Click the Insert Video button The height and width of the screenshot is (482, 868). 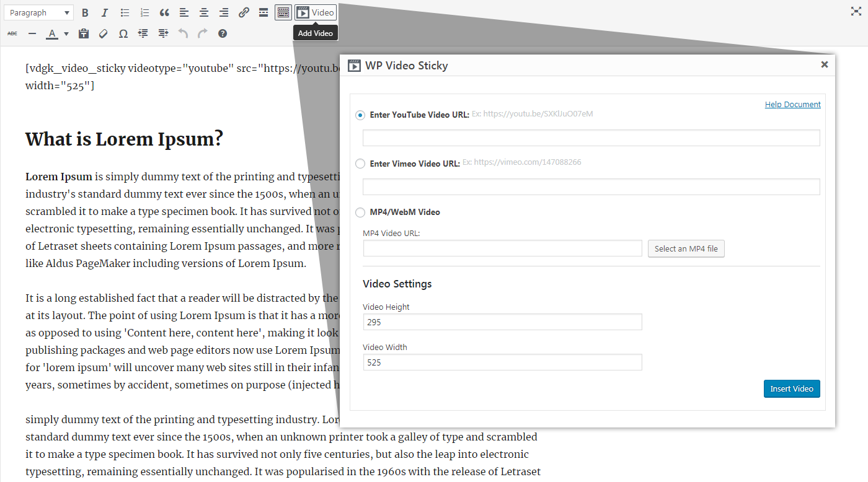[792, 388]
